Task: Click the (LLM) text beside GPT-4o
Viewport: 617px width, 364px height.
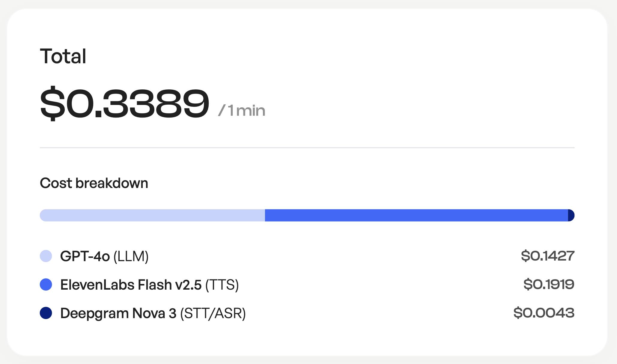Action: (131, 257)
